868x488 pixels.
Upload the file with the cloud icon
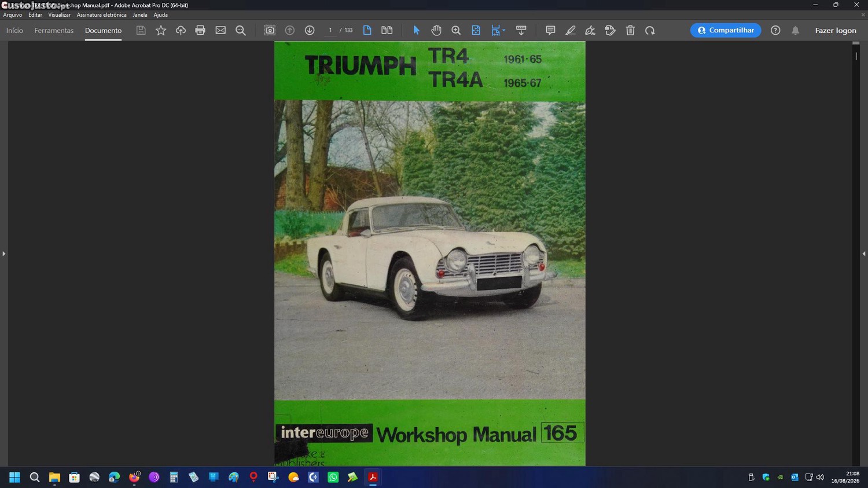pos(181,31)
